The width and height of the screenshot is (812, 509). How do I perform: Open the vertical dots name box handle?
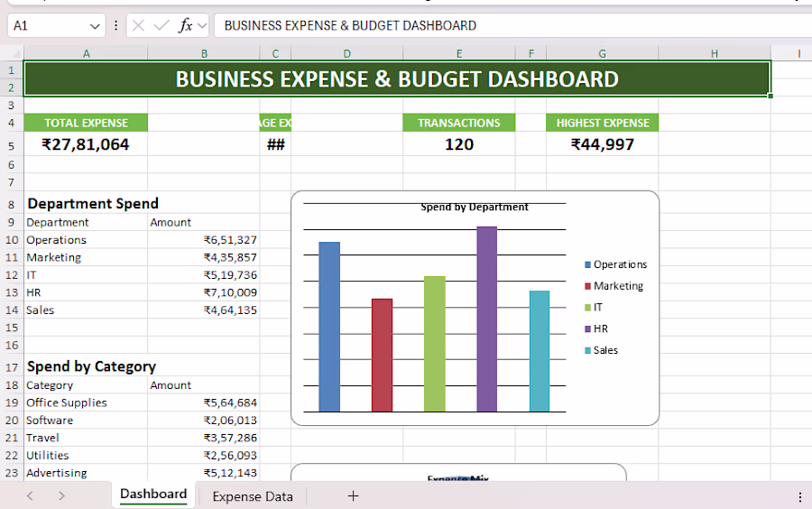click(x=116, y=25)
